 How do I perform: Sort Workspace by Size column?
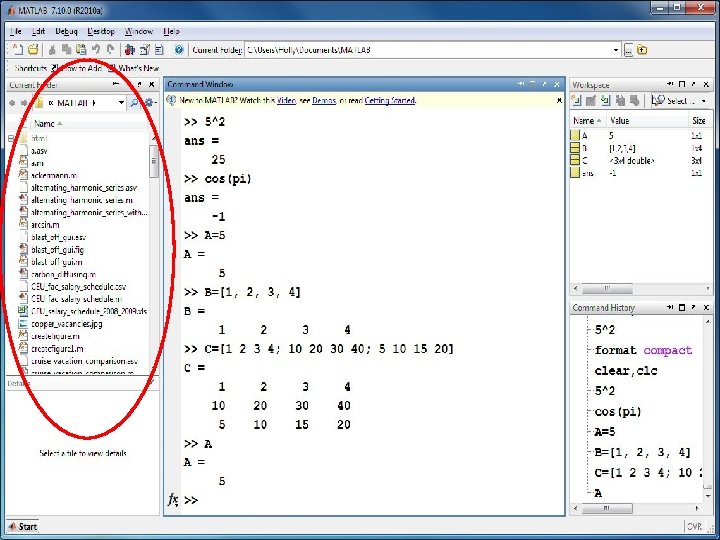[x=699, y=121]
